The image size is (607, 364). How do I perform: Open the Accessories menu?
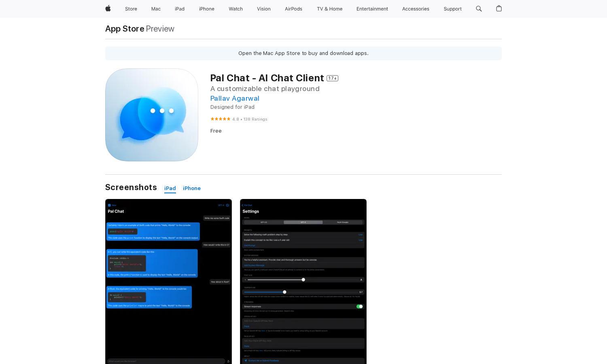[416, 9]
